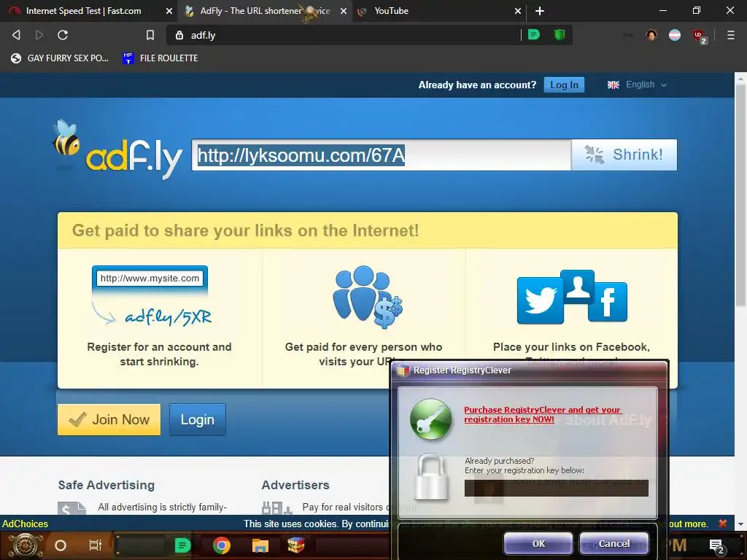Screen dimensions: 747x560
Task: Reload the adf.ly page
Action: coord(63,35)
